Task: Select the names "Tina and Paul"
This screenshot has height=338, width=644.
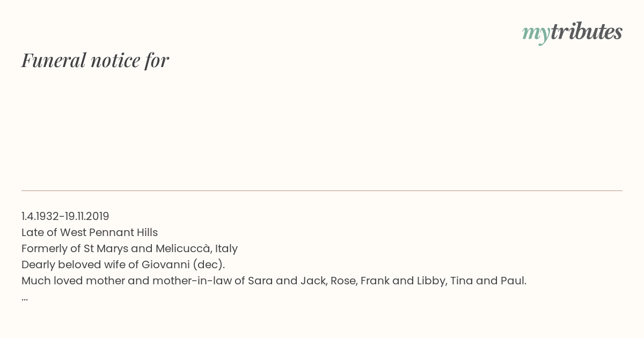Action: [487, 281]
